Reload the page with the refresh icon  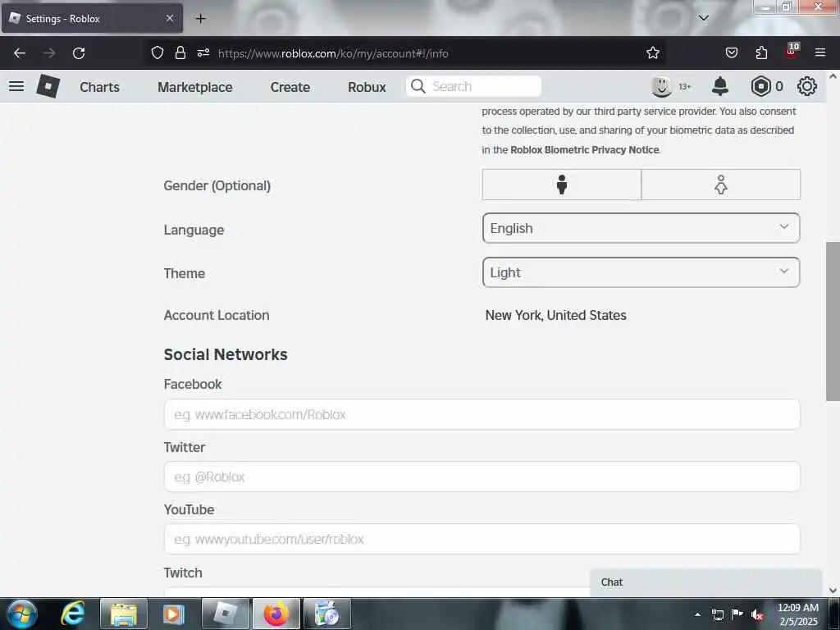point(79,53)
